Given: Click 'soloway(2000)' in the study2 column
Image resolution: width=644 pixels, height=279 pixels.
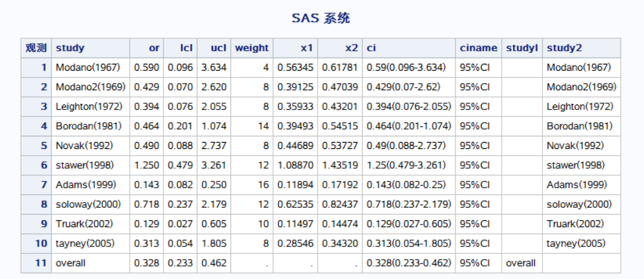Looking at the screenshot, I should (579, 205).
